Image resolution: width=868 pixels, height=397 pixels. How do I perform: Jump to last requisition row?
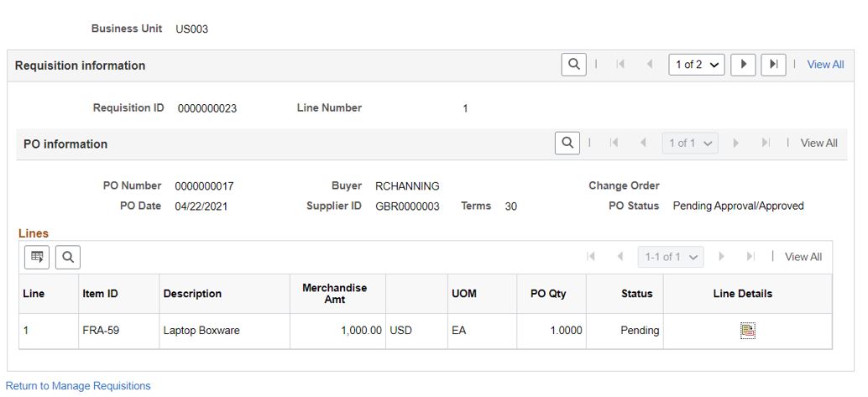pyautogui.click(x=773, y=65)
